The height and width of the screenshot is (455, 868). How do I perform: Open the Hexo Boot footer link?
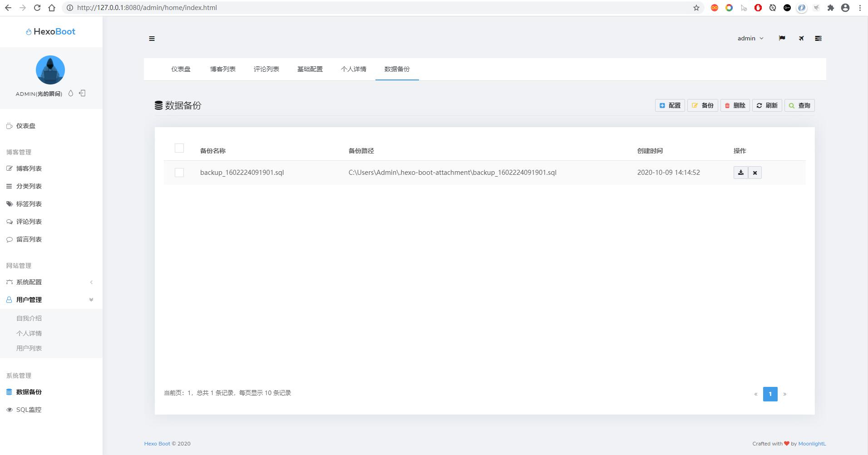point(157,444)
